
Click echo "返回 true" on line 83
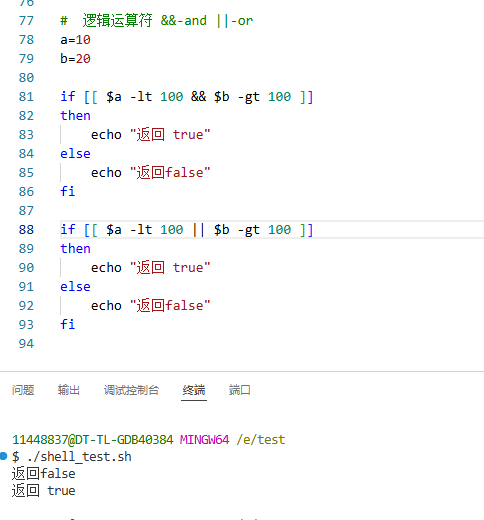(x=151, y=135)
